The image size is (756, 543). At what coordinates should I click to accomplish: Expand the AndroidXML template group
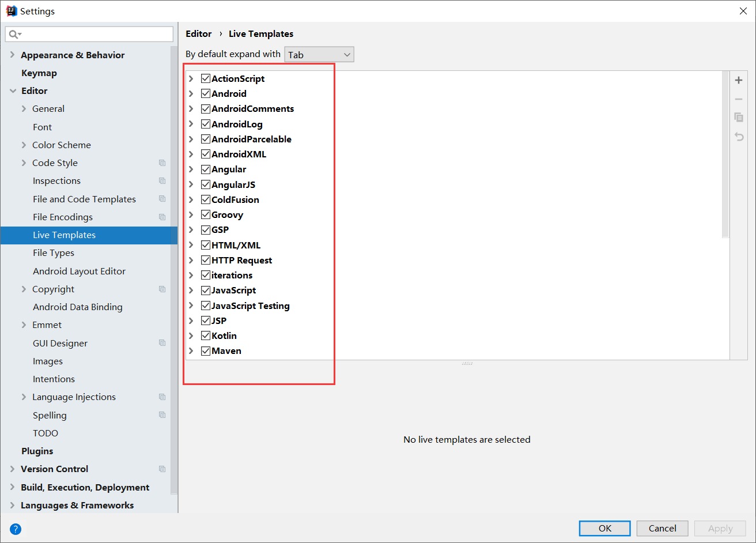pyautogui.click(x=191, y=154)
